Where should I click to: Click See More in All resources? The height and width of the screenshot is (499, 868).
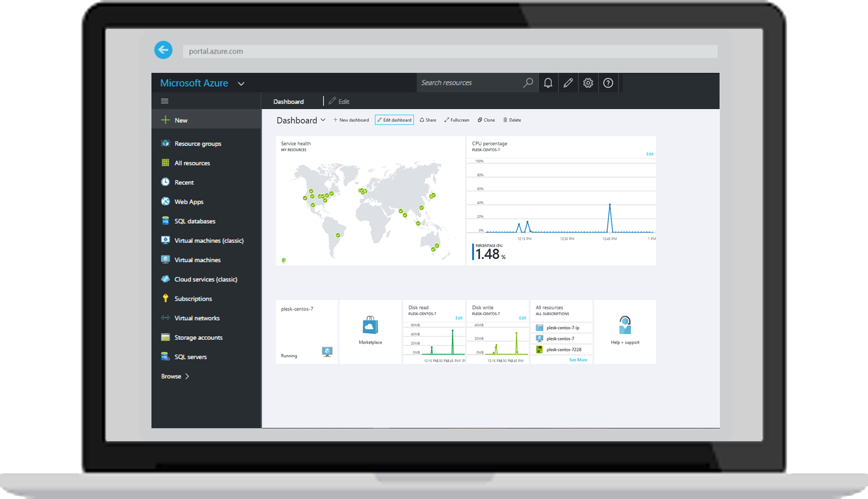[x=578, y=360]
